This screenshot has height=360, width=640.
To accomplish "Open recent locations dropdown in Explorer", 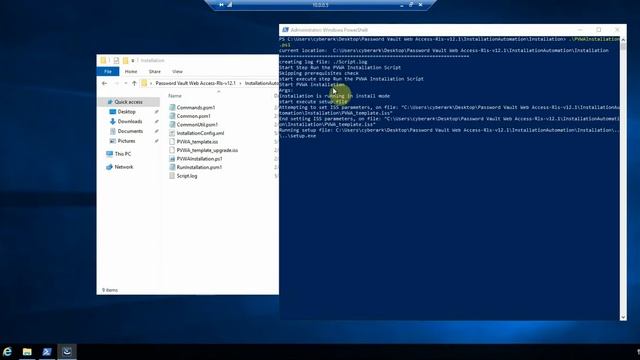I will tap(126, 83).
